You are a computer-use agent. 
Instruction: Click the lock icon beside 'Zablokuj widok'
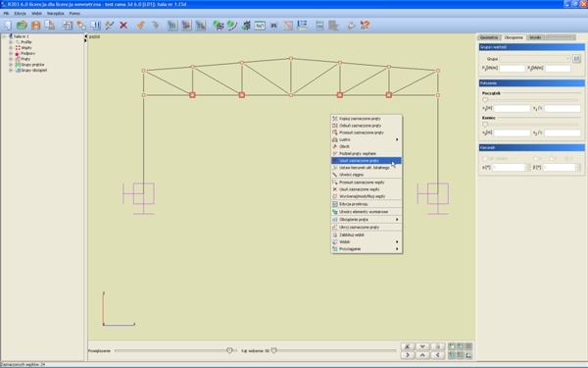click(335, 235)
